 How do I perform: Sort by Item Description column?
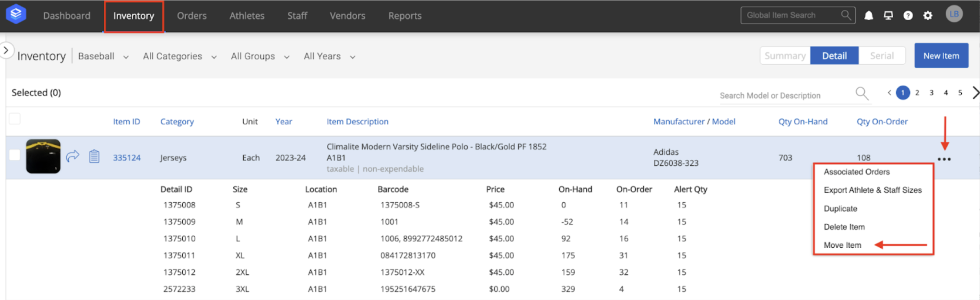[x=357, y=122]
